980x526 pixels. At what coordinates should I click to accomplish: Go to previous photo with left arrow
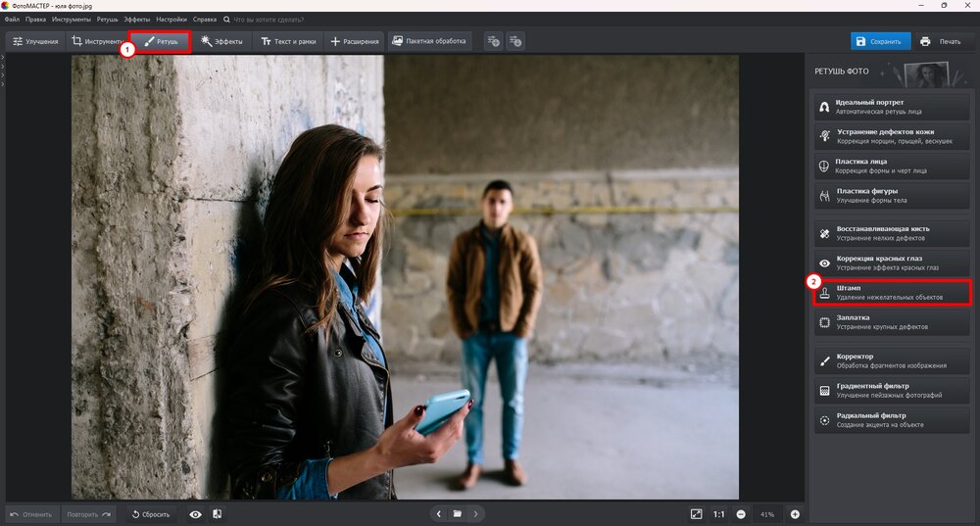438,513
